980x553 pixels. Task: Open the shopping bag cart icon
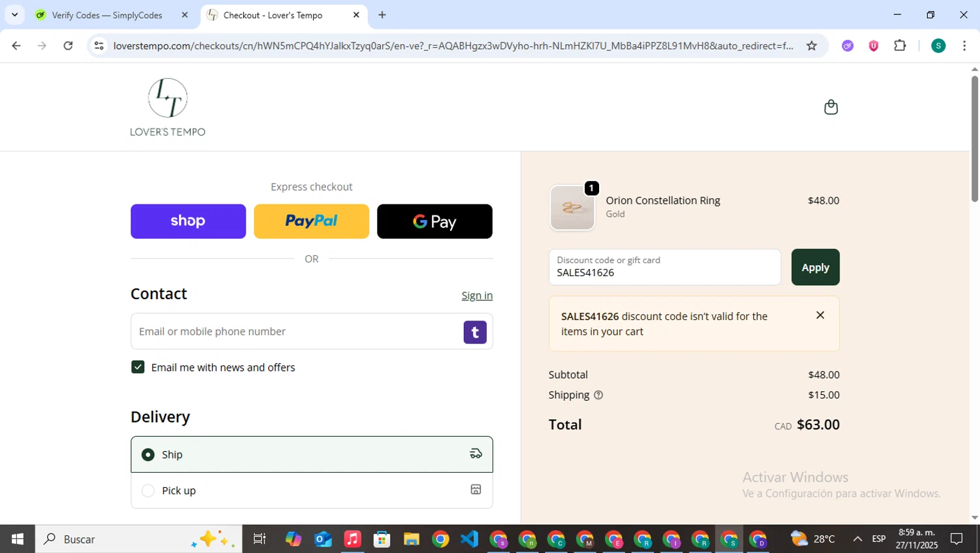pyautogui.click(x=830, y=107)
